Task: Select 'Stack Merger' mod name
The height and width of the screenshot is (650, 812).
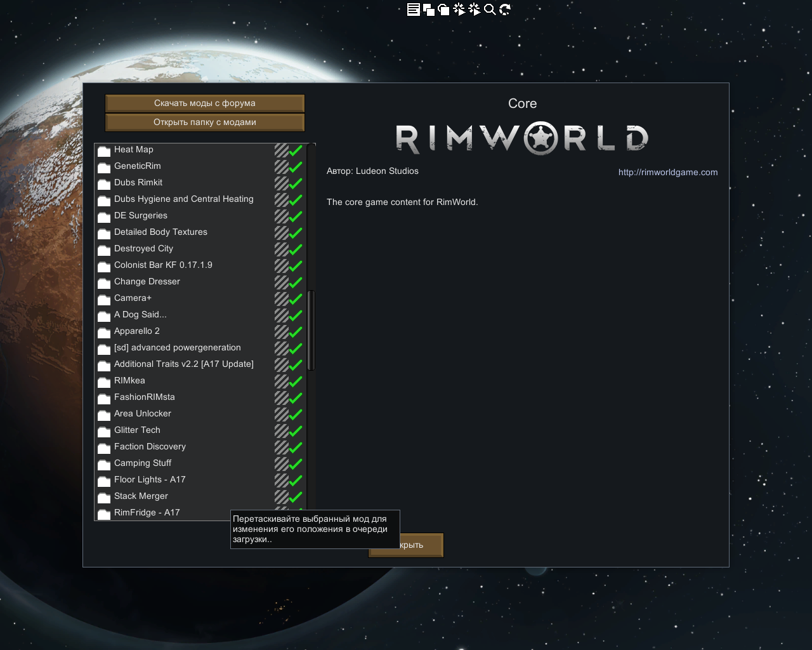Action: pos(141,496)
